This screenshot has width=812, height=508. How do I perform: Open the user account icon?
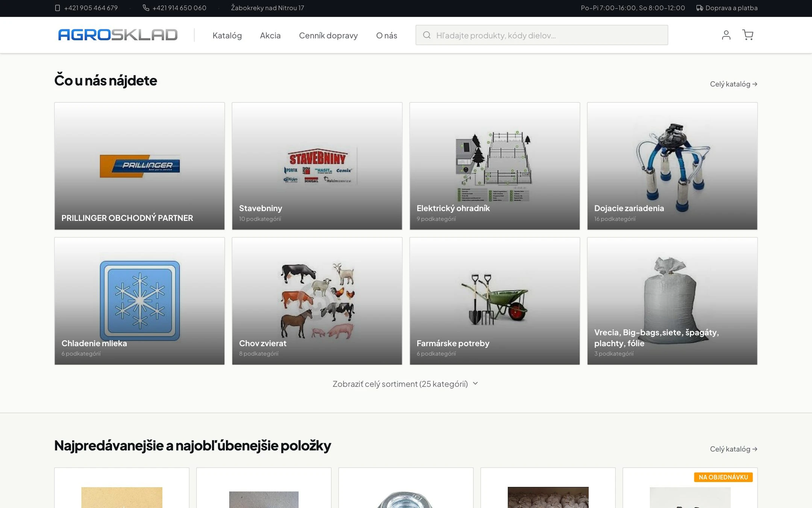pyautogui.click(x=726, y=35)
